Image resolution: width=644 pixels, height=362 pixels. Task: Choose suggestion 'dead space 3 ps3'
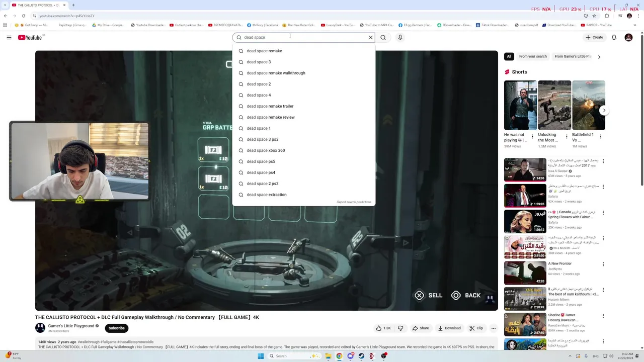[x=304, y=139]
